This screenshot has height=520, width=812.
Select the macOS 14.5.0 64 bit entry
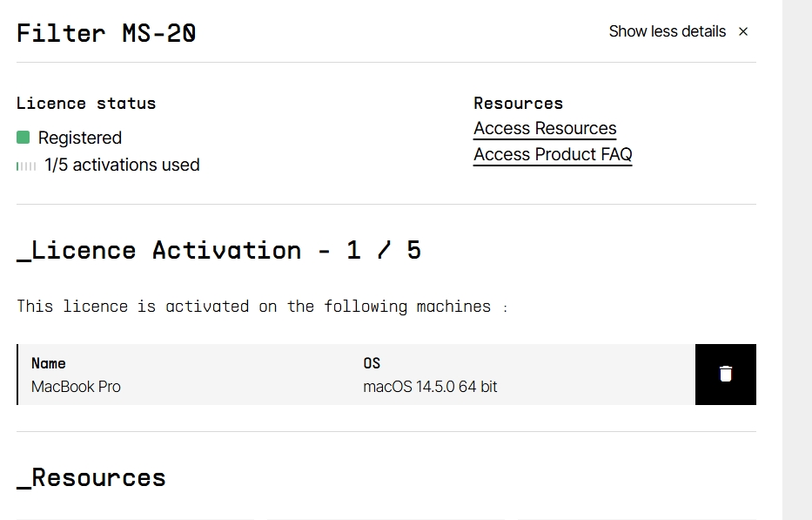coord(430,387)
